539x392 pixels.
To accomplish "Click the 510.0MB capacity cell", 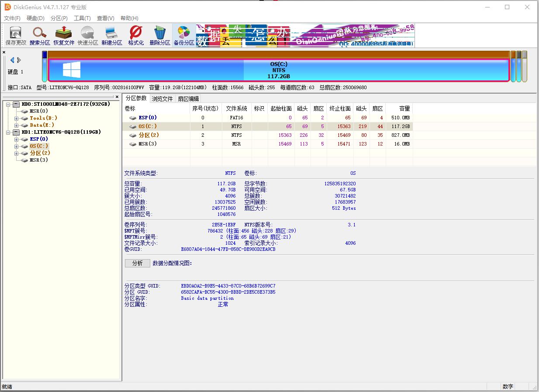I will tap(400, 118).
